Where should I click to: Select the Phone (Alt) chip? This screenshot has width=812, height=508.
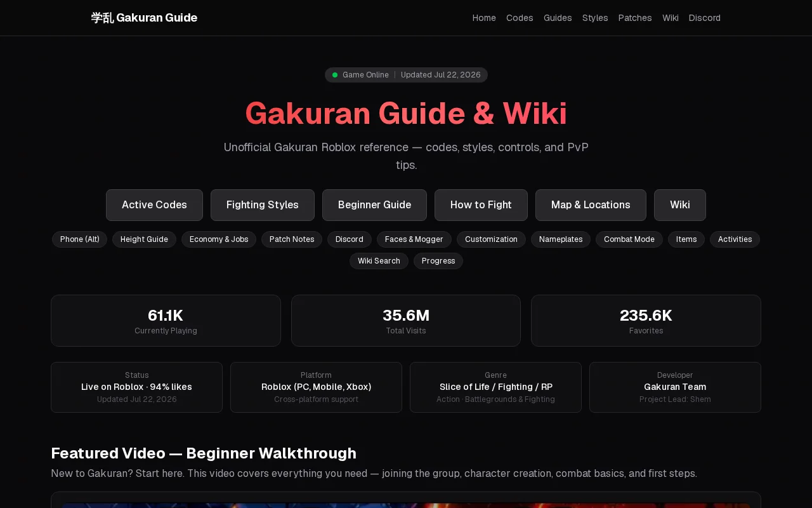pos(80,239)
